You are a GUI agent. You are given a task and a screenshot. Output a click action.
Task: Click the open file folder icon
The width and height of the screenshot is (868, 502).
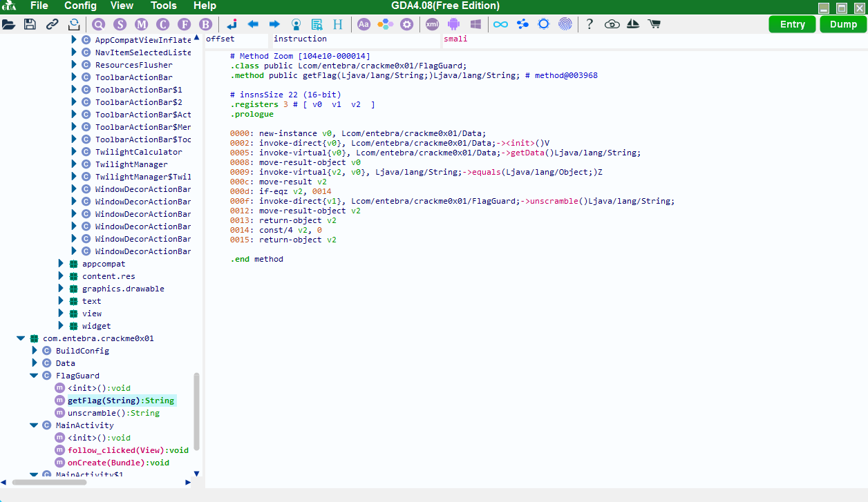[x=9, y=24]
